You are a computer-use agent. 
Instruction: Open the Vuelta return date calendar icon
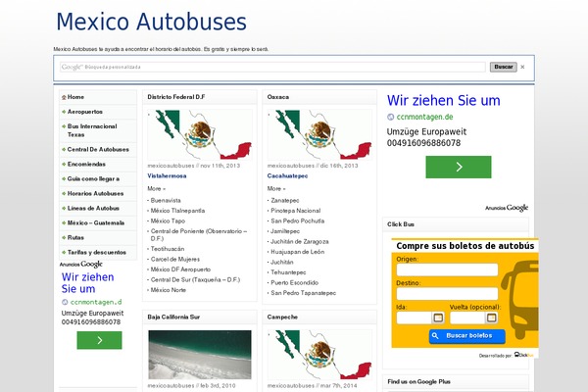[492, 318]
